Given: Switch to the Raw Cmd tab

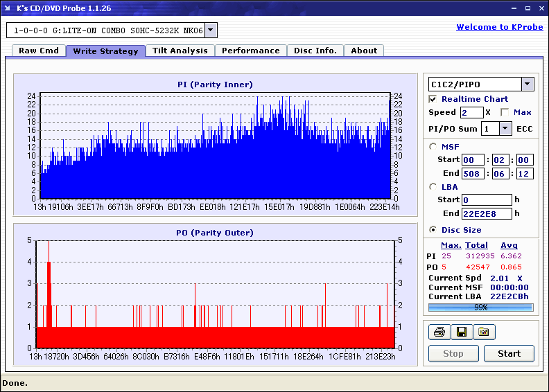Looking at the screenshot, I should (x=39, y=51).
